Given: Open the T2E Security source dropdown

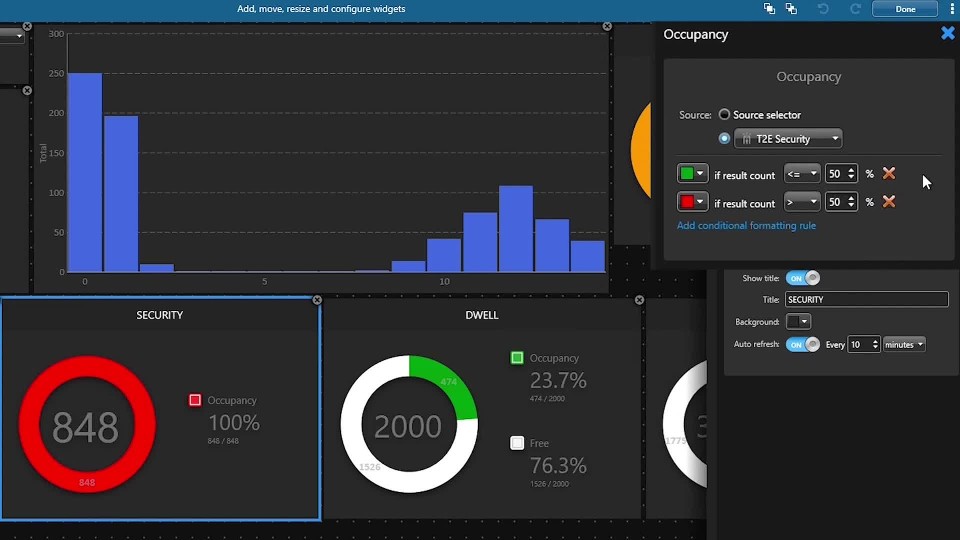Looking at the screenshot, I should (788, 139).
